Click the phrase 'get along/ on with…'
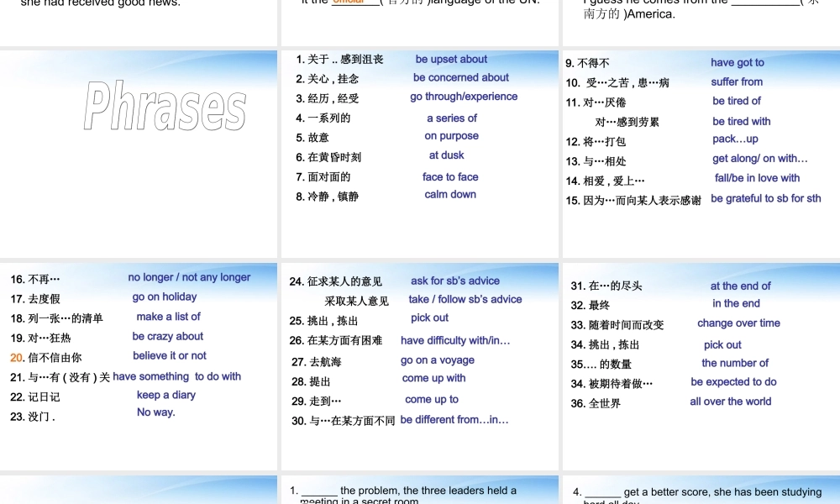Screen dimensions: 840x504 (759, 159)
